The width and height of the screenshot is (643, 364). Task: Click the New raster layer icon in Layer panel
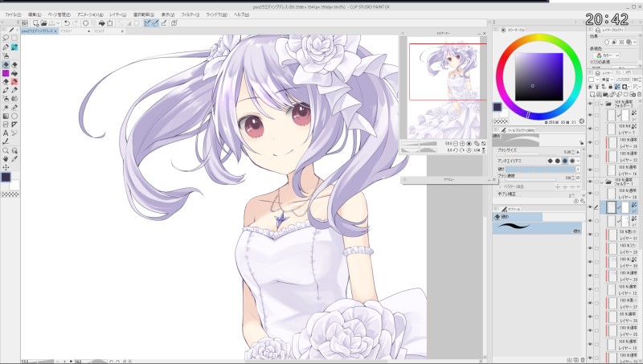tap(592, 94)
